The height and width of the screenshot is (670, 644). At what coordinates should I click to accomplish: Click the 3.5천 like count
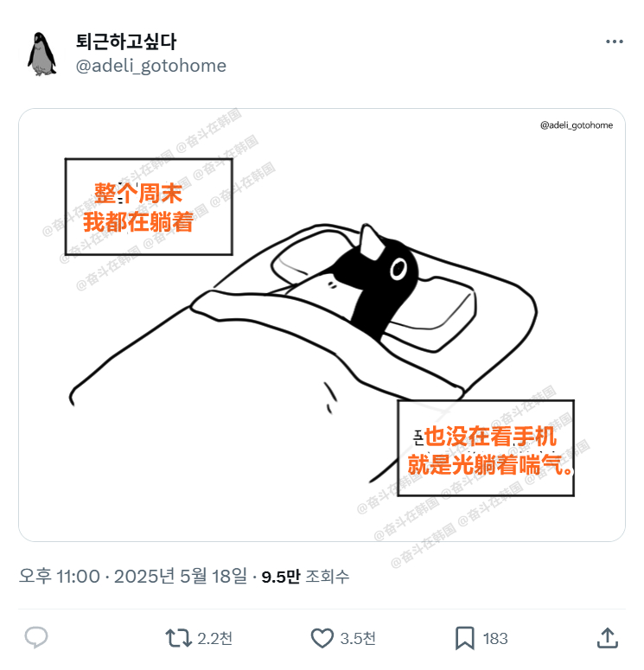(358, 638)
